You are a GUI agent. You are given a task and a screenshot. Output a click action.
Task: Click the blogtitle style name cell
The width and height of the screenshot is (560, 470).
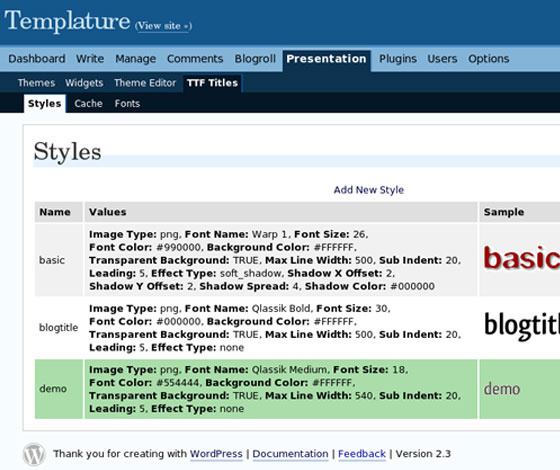59,328
